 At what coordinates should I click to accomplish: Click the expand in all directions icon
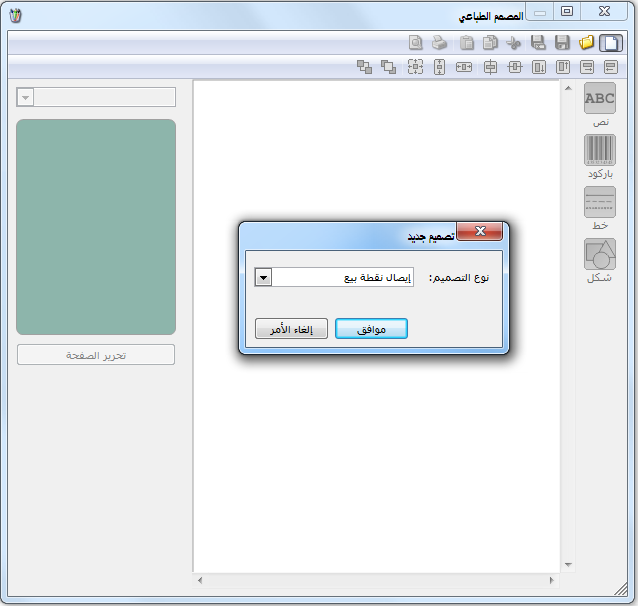415,67
